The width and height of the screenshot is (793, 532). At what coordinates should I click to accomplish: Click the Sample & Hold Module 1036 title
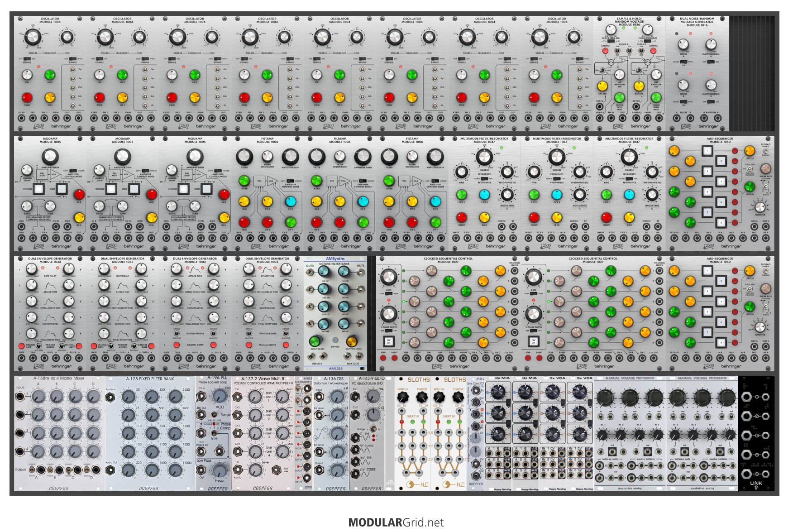pos(629,22)
